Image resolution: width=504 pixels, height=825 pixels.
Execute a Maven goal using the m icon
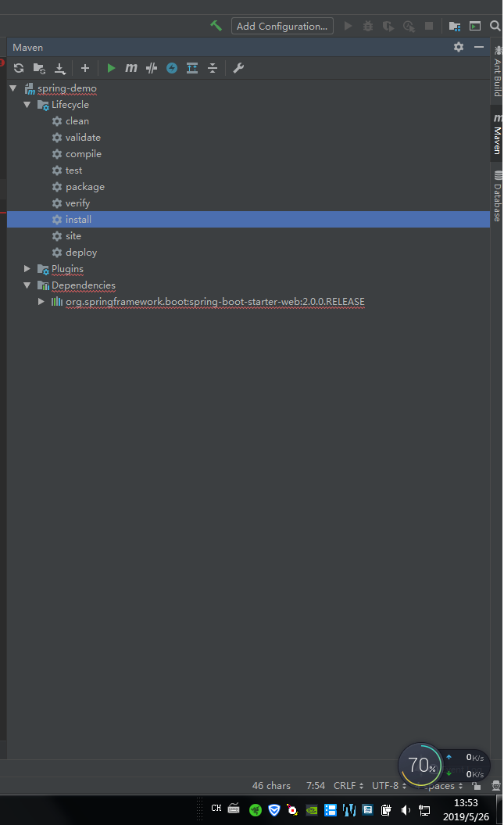click(130, 68)
